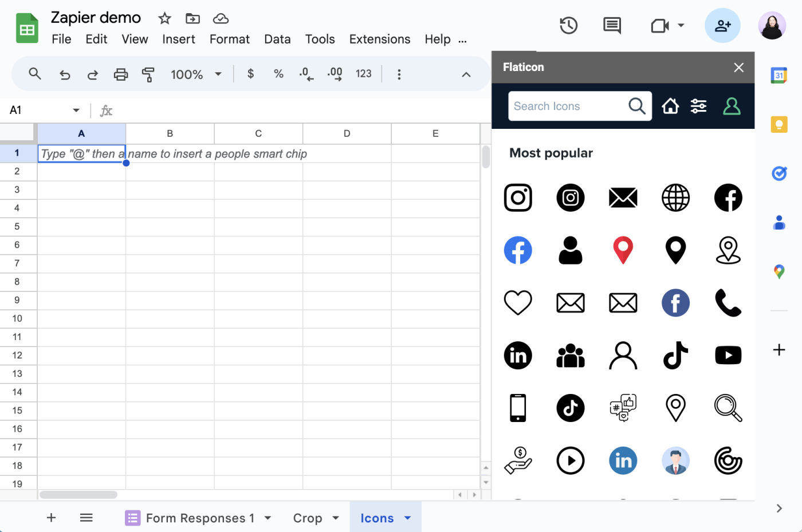This screenshot has width=802, height=532.
Task: Select the smartphone icon
Action: pos(518,408)
